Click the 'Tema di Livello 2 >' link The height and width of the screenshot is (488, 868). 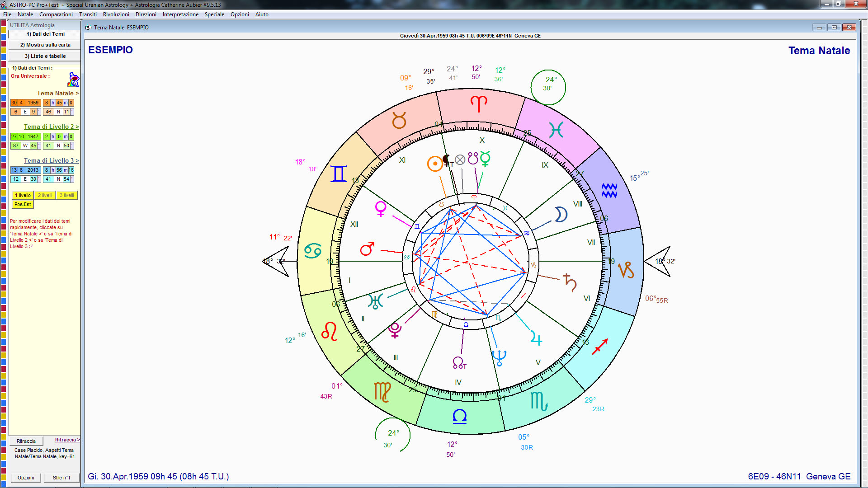51,127
